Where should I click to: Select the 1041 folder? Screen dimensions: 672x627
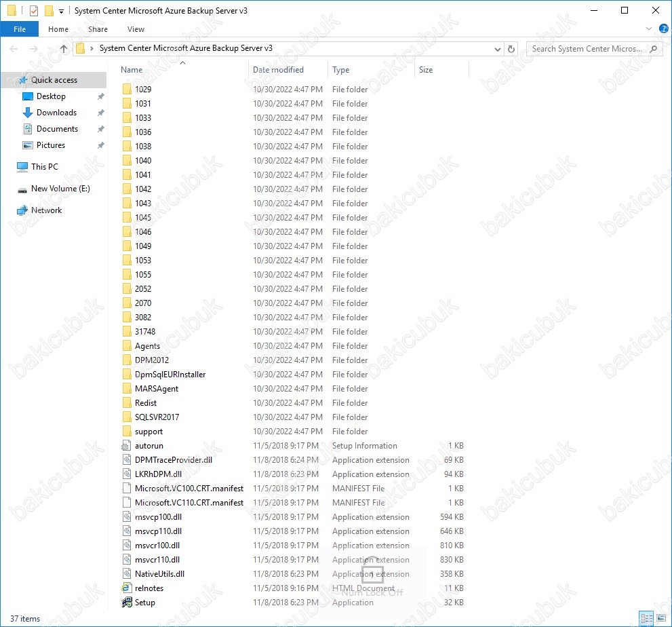click(142, 175)
